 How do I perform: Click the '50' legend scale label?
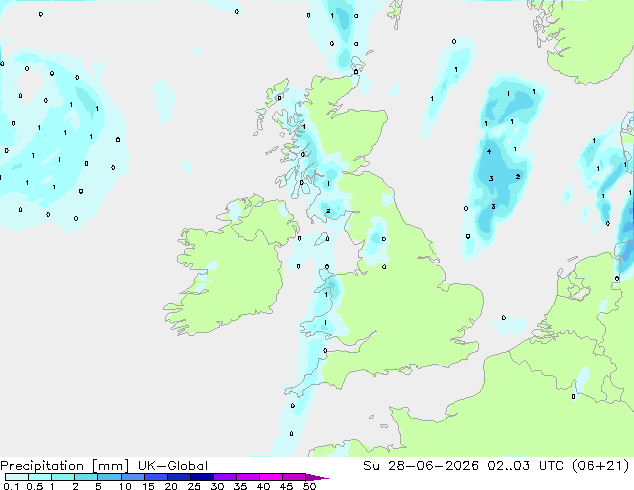click(309, 486)
